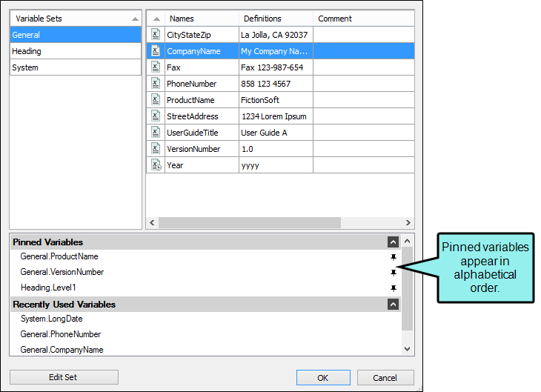The height and width of the screenshot is (392, 541).
Task: Unpin the General.ProductName variable
Action: click(x=394, y=257)
